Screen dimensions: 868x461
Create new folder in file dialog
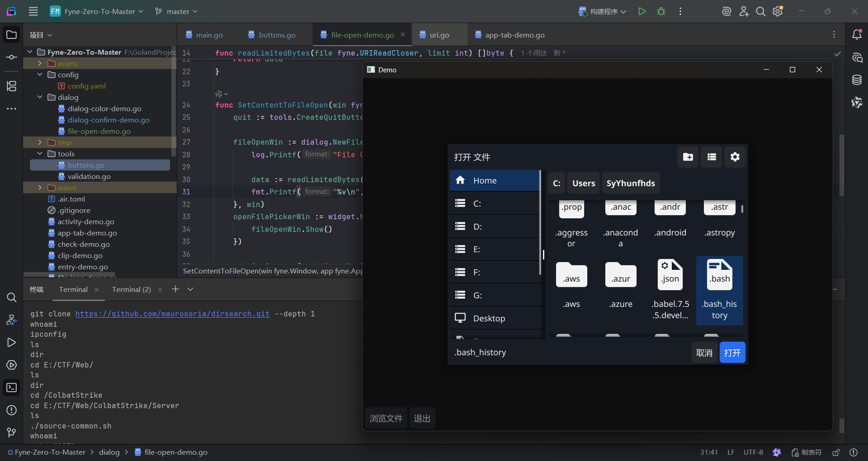[x=688, y=157]
